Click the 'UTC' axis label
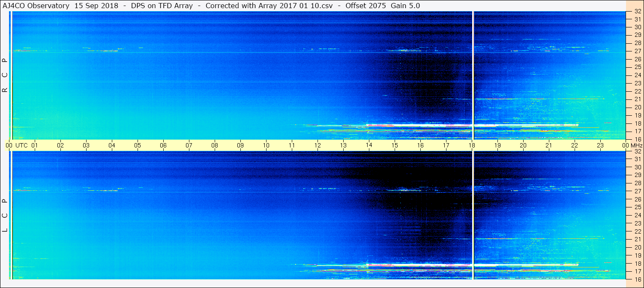 point(21,145)
